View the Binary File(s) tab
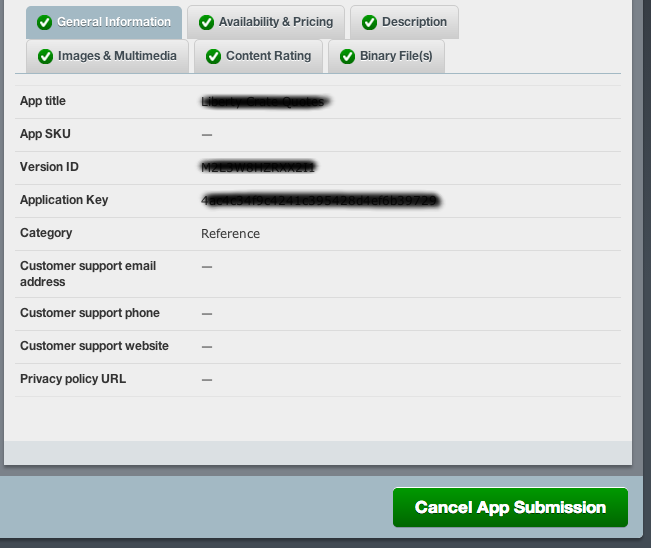651x548 pixels. click(x=396, y=56)
